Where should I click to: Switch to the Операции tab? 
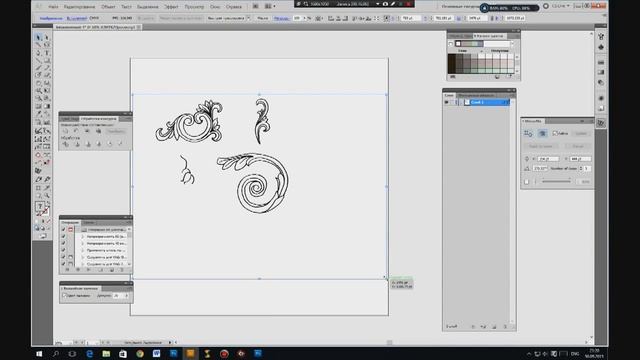(x=70, y=222)
